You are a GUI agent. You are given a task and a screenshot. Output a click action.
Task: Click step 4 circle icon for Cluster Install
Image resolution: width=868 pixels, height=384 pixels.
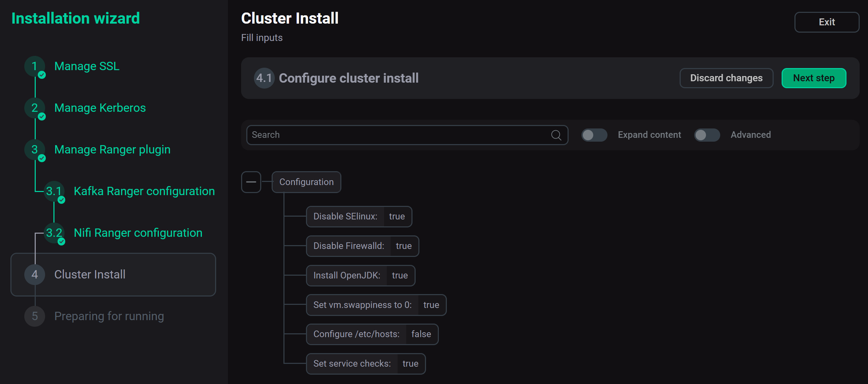(35, 275)
